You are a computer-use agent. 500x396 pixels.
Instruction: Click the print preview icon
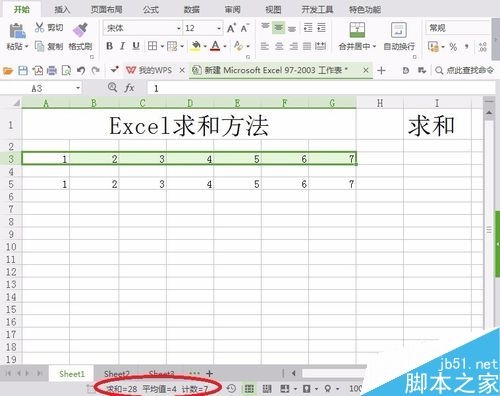(66, 71)
